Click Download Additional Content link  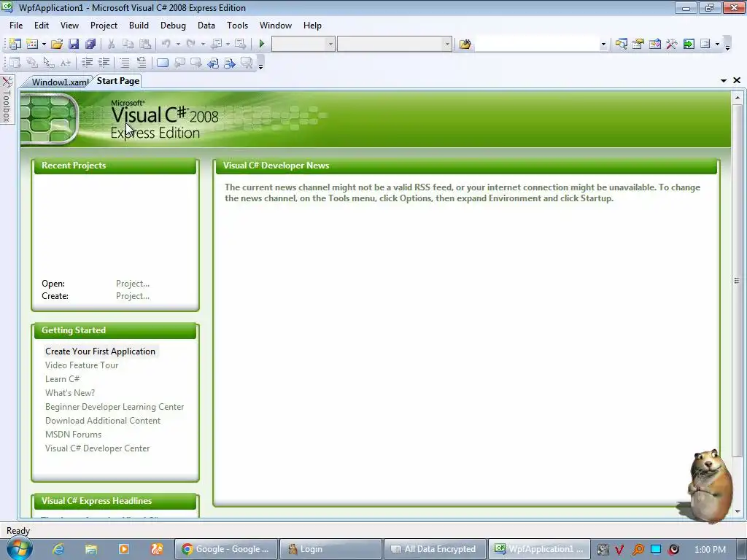point(103,421)
